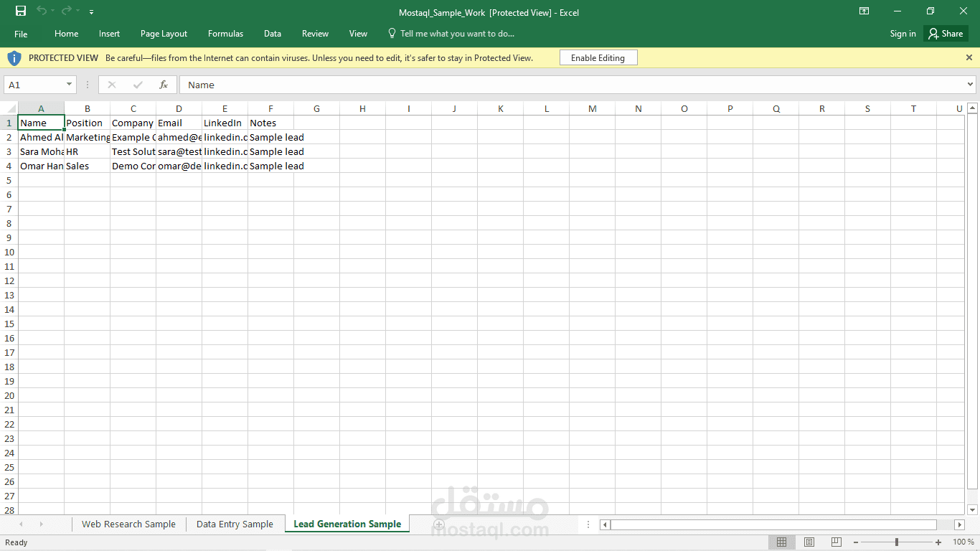The width and height of the screenshot is (980, 551).
Task: Click the zoom out minus button
Action: click(856, 542)
